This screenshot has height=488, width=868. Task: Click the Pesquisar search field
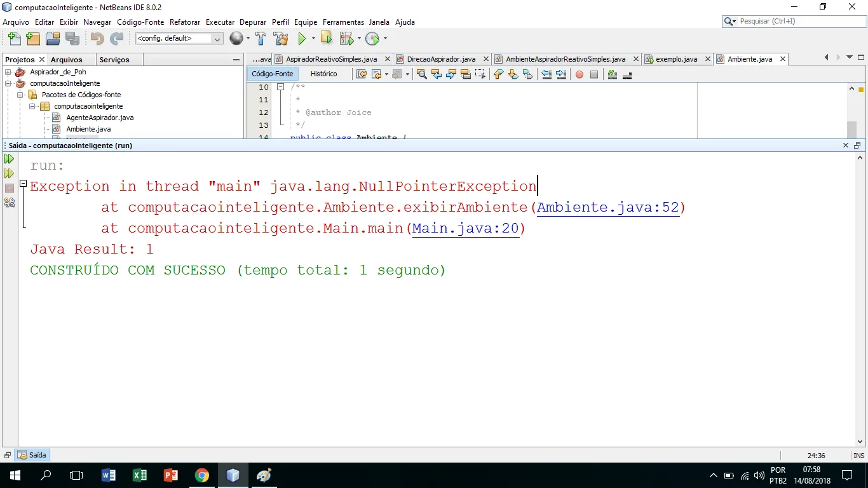pos(798,21)
